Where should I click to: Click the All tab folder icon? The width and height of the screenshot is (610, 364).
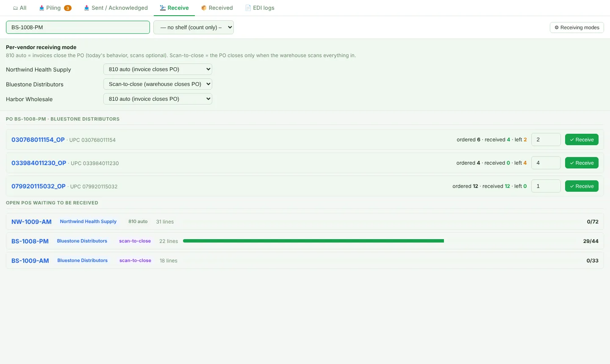15,8
